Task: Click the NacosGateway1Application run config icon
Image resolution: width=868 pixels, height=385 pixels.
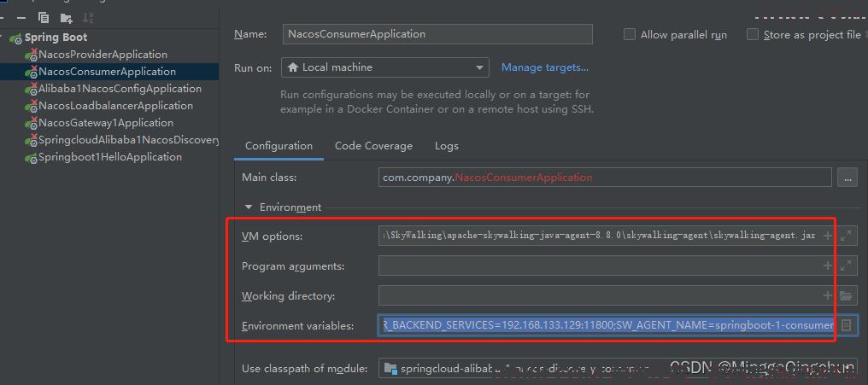Action: [x=31, y=124]
